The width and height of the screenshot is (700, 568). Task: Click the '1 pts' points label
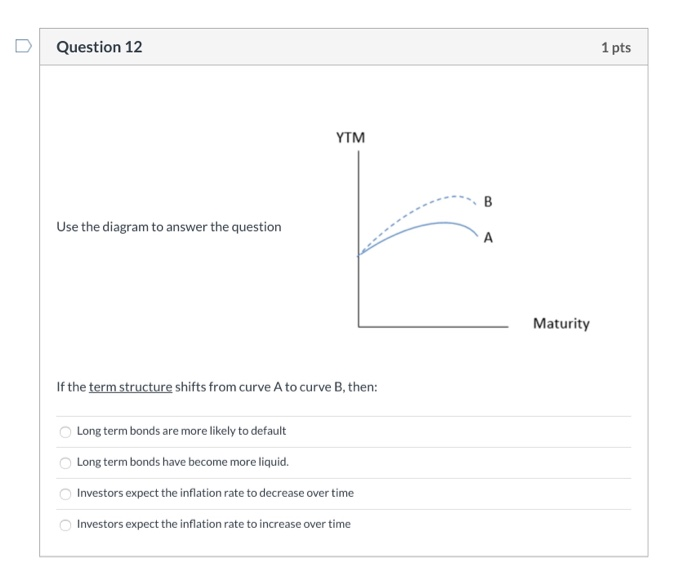[x=616, y=47]
